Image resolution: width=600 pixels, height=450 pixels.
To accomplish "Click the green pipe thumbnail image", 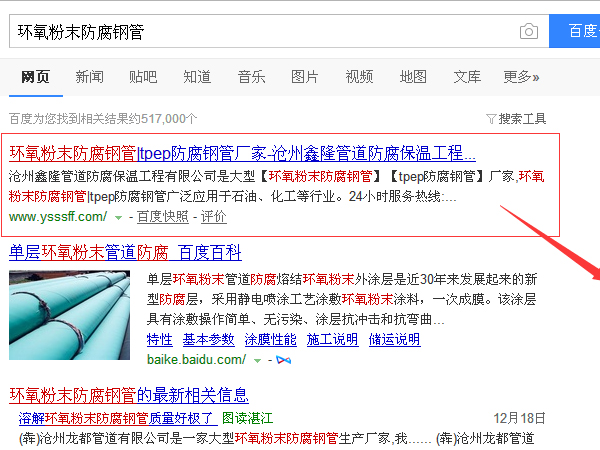I will [69, 315].
